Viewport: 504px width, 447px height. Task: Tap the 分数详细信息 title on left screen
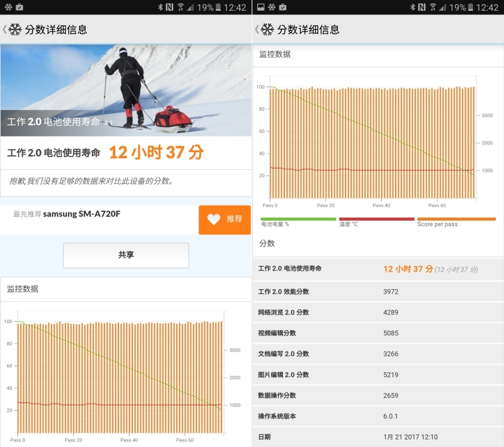[56, 30]
